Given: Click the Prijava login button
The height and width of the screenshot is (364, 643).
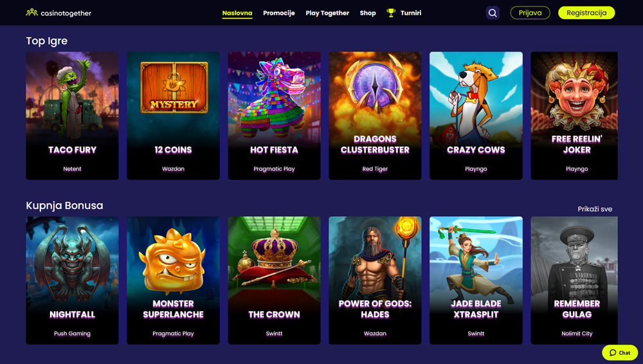Looking at the screenshot, I should pyautogui.click(x=530, y=13).
